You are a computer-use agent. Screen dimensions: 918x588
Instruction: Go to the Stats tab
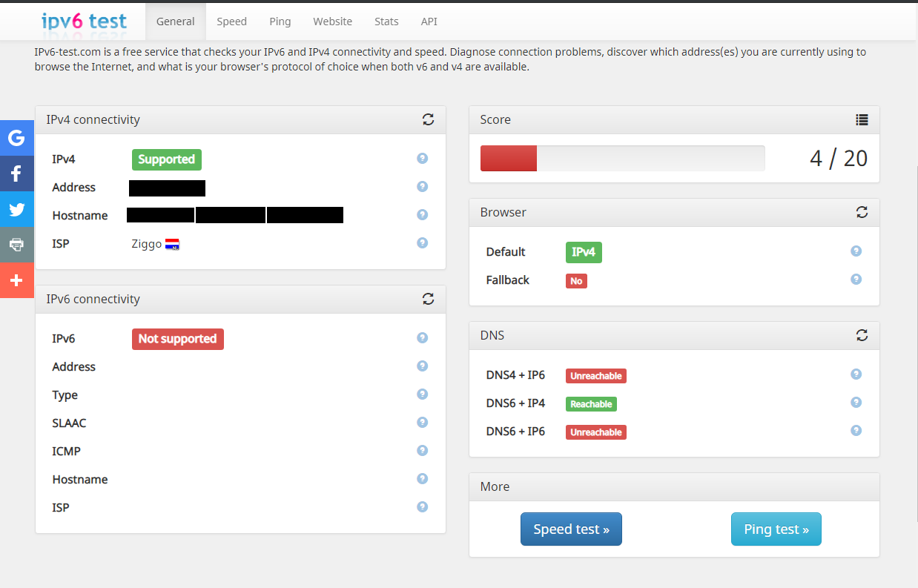pos(386,22)
